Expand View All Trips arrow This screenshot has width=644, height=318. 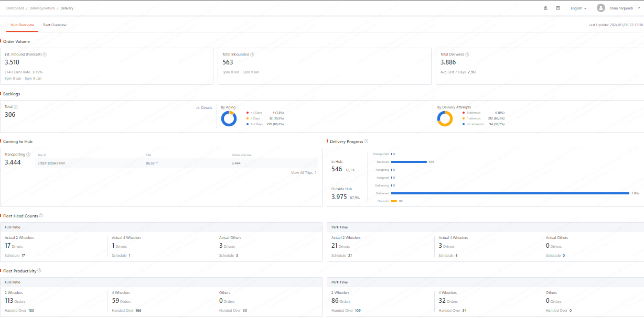(x=316, y=172)
